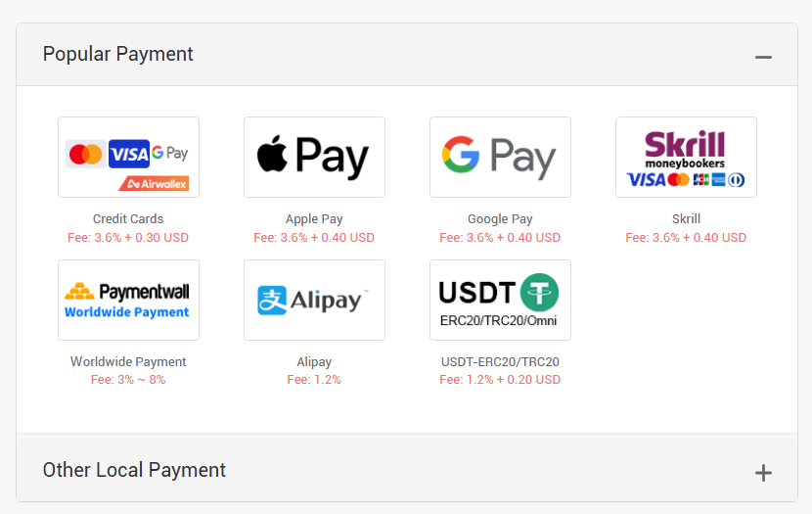The image size is (812, 514).
Task: Select the Skrill moneybookers logo
Action: tap(686, 157)
